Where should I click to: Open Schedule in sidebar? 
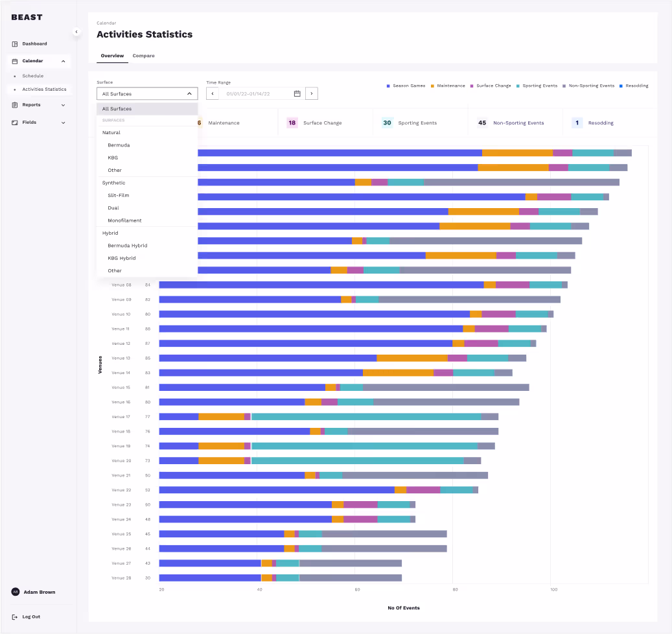click(33, 76)
